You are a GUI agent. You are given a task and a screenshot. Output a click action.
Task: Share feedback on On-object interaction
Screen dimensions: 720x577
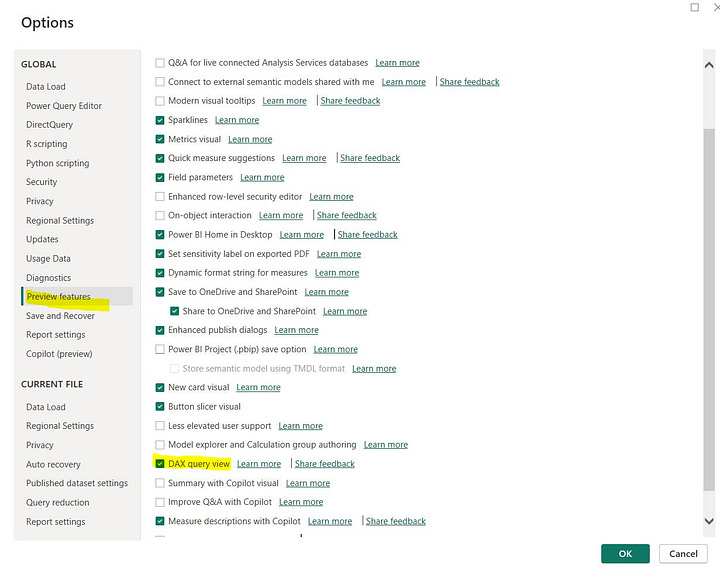tap(347, 215)
